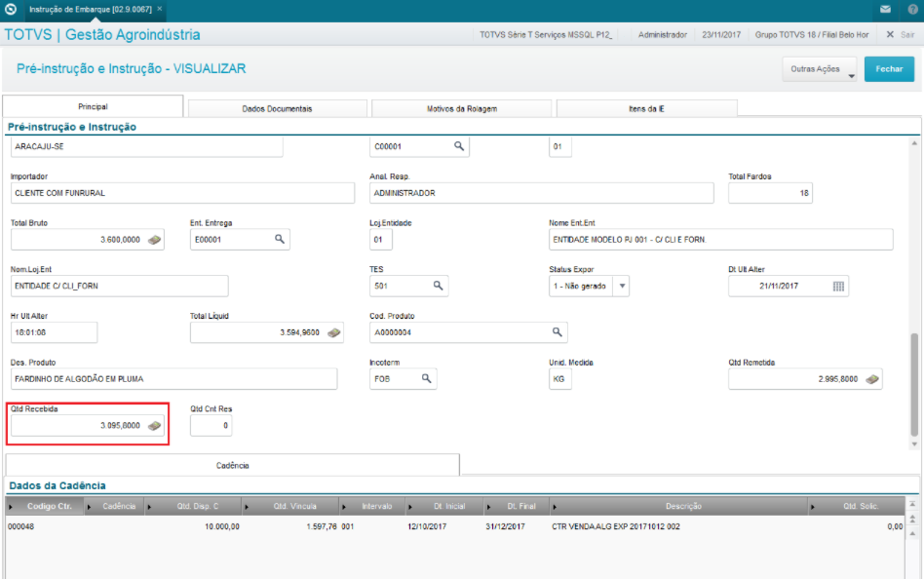Image resolution: width=924 pixels, height=579 pixels.
Task: Open lookup magnifier for Ent. Entrega E00001
Action: click(x=280, y=239)
